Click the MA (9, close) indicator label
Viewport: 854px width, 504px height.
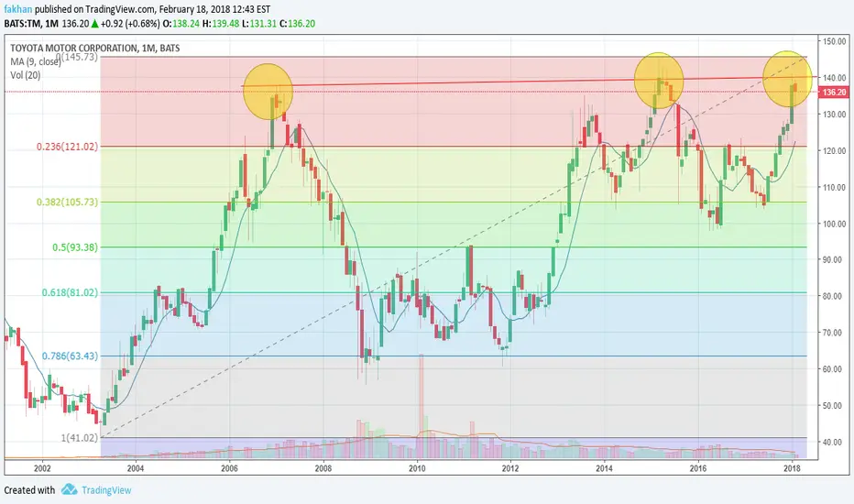point(36,61)
